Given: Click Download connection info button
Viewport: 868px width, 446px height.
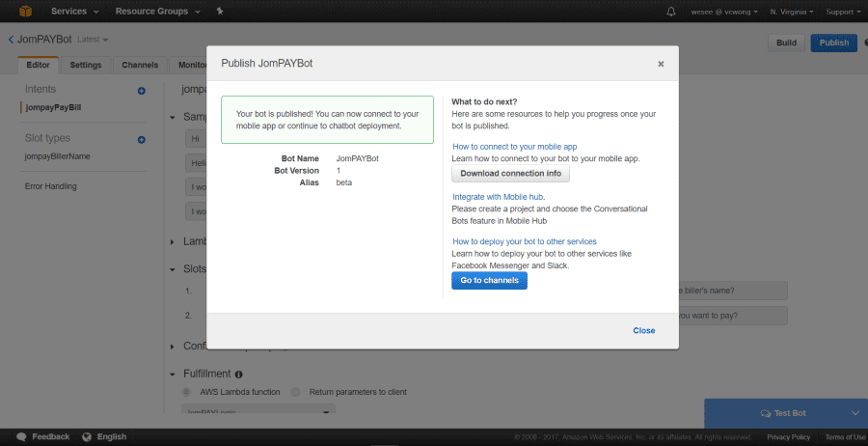Looking at the screenshot, I should [510, 174].
